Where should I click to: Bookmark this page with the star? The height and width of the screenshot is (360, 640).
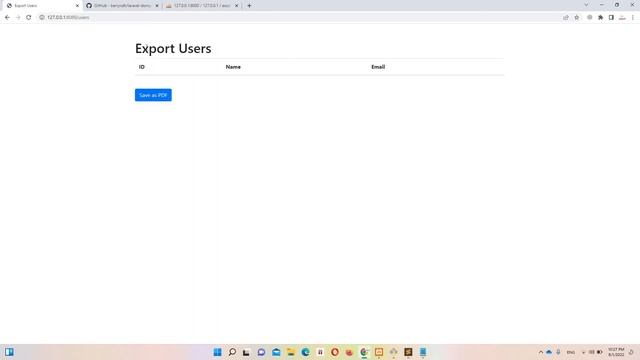point(577,18)
